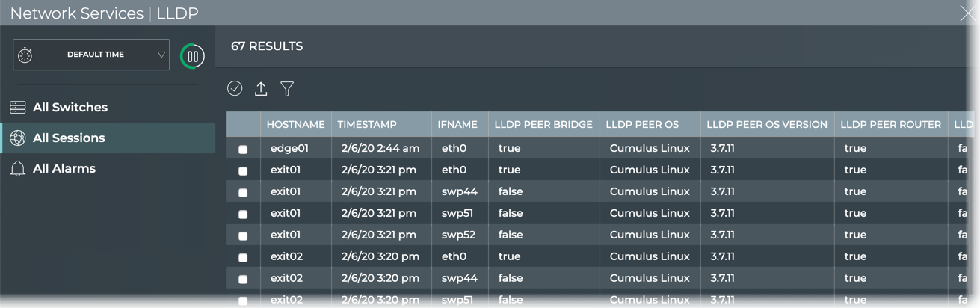Click the All Switches server icon
The width and height of the screenshot is (980, 308).
(18, 108)
